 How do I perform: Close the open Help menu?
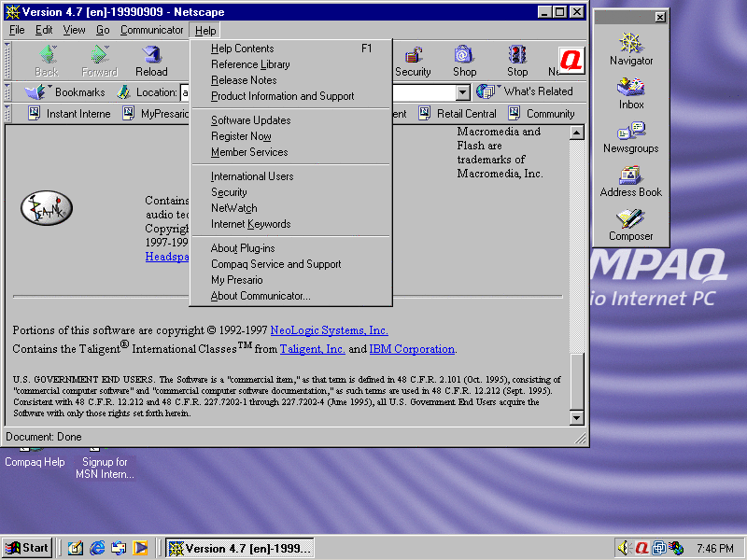tap(205, 31)
